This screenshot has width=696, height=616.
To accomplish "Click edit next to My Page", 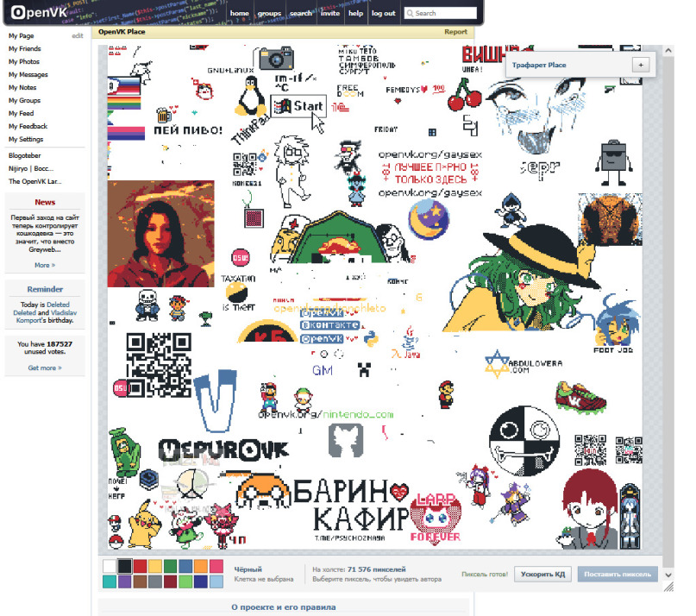I will 78,36.
